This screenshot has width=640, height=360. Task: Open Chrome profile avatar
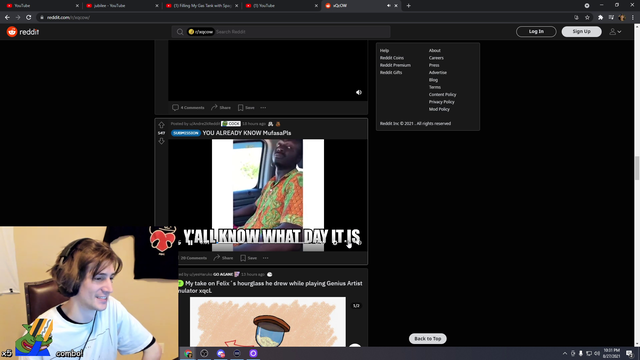point(622,17)
